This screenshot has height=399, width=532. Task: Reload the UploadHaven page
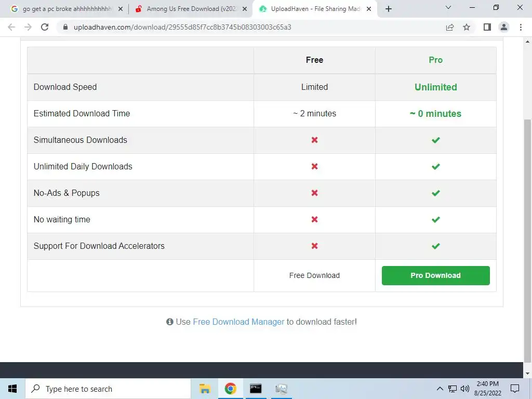click(45, 27)
